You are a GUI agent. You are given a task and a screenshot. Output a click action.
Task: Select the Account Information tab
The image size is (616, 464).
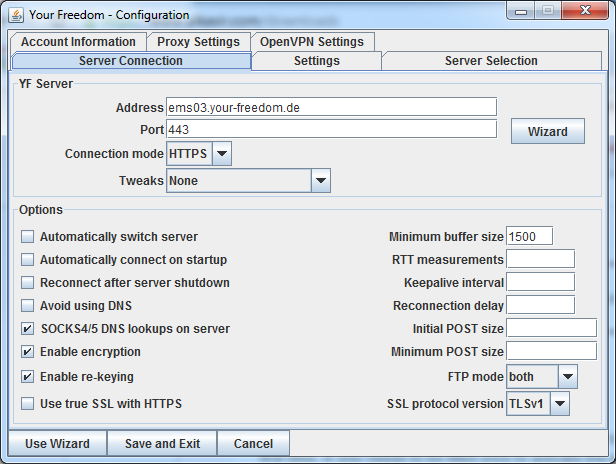pos(78,42)
